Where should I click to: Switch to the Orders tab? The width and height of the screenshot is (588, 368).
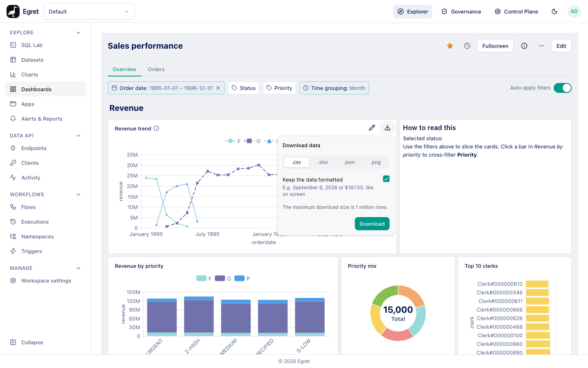point(156,70)
